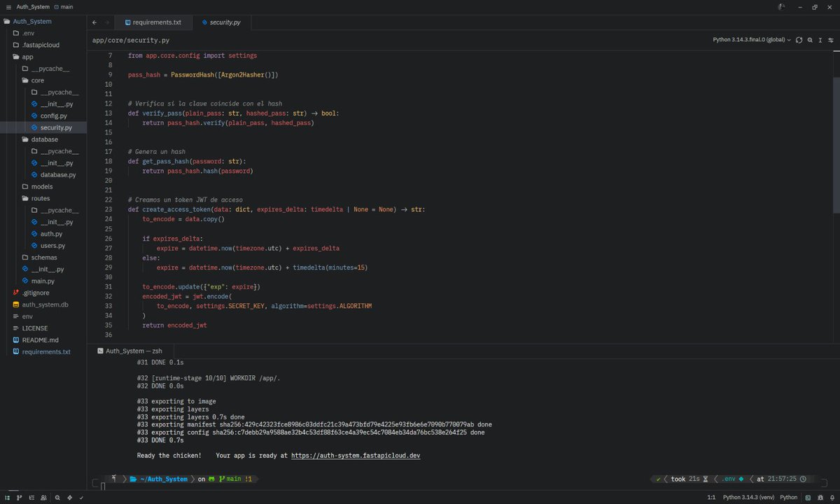Open notifications bell in status bar

coord(832,497)
